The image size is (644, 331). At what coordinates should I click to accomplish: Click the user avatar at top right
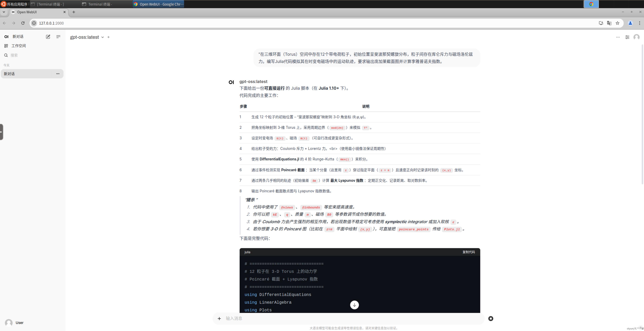pyautogui.click(x=636, y=37)
